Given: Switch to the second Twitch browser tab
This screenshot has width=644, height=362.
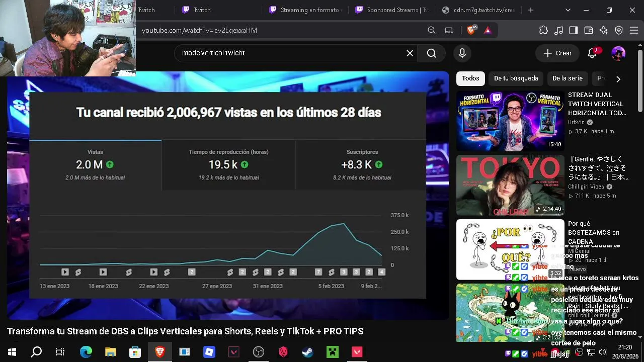Looking at the screenshot, I should pyautogui.click(x=217, y=10).
